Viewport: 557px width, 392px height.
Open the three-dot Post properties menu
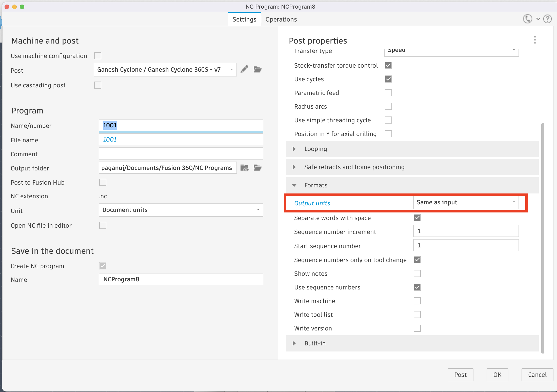(535, 40)
